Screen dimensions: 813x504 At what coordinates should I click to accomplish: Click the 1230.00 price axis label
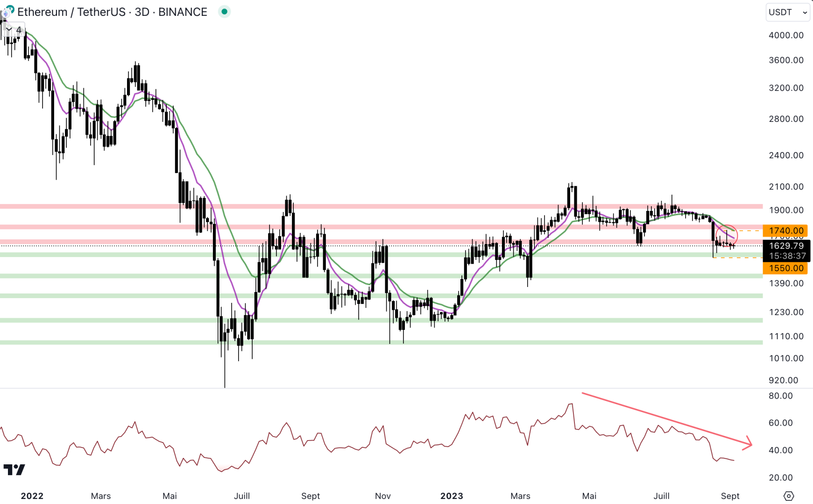coord(786,312)
